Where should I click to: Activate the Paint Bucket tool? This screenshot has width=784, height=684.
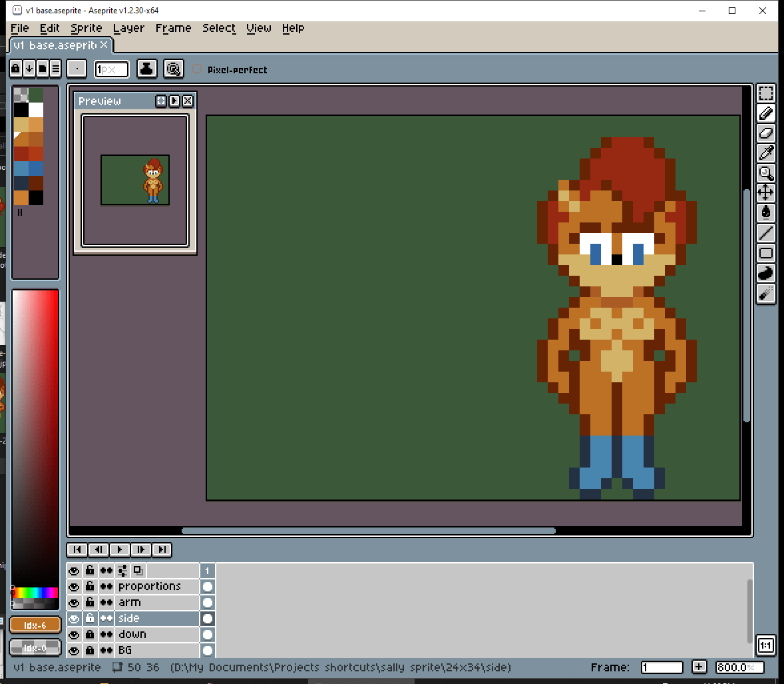click(x=766, y=212)
